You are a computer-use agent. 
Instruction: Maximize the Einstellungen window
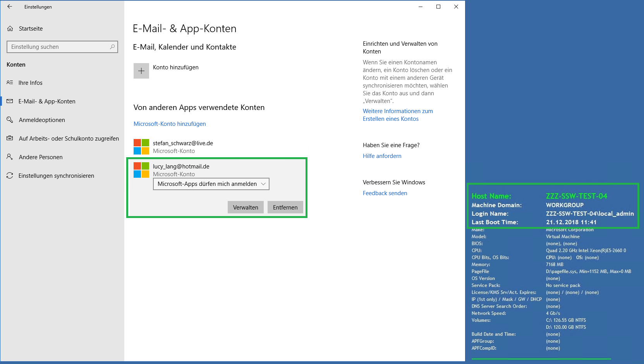(438, 7)
